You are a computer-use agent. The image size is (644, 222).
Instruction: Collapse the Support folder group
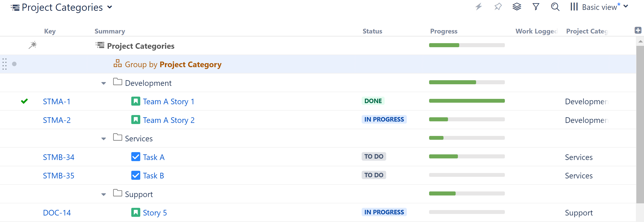point(103,195)
